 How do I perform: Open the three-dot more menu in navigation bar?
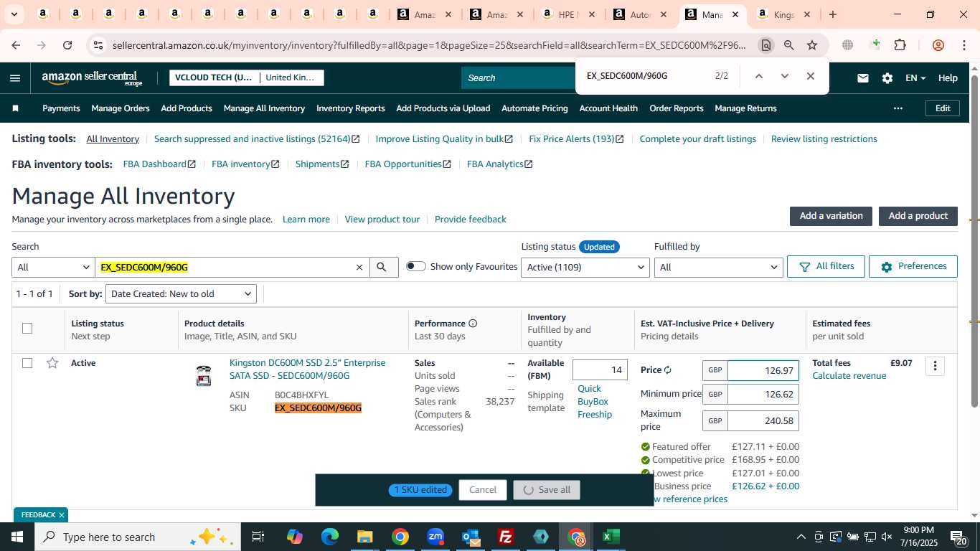[898, 108]
